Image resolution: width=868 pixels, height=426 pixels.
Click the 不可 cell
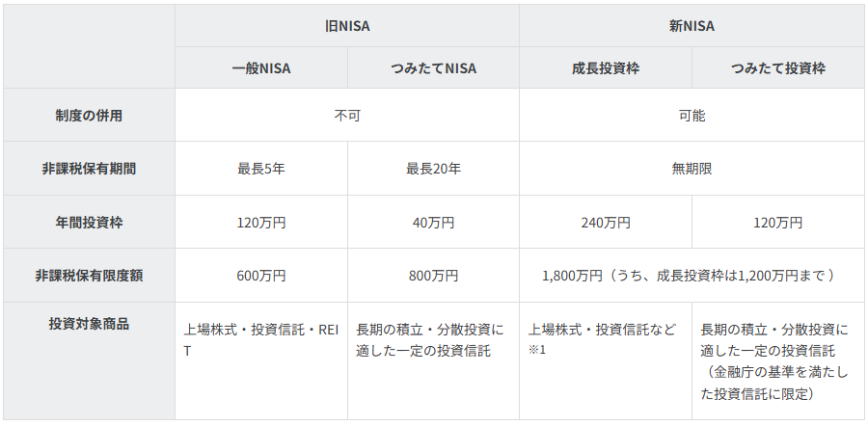[346, 116]
